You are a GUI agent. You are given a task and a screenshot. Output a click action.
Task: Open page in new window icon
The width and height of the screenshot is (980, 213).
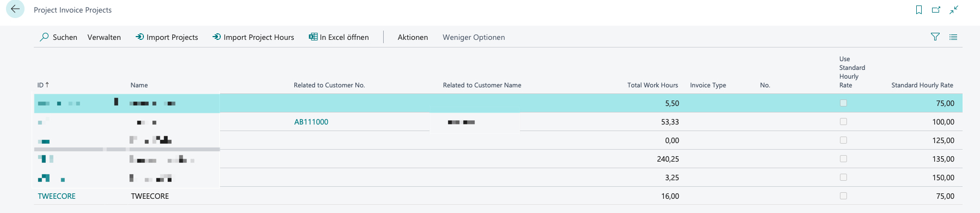coord(936,10)
